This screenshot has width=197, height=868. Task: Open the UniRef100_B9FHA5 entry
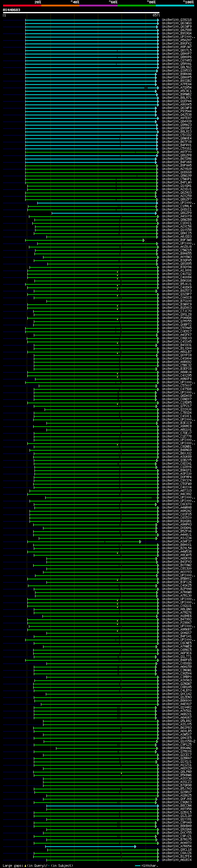point(177,165)
